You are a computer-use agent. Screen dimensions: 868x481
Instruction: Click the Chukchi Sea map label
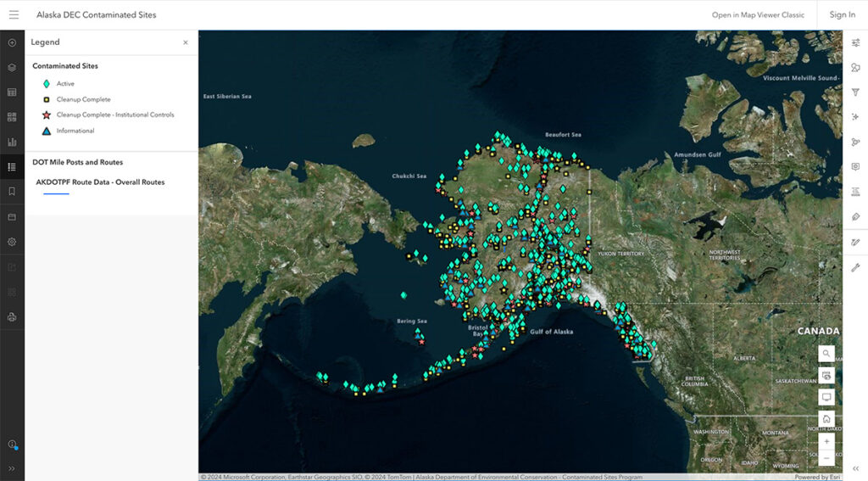[x=409, y=176]
